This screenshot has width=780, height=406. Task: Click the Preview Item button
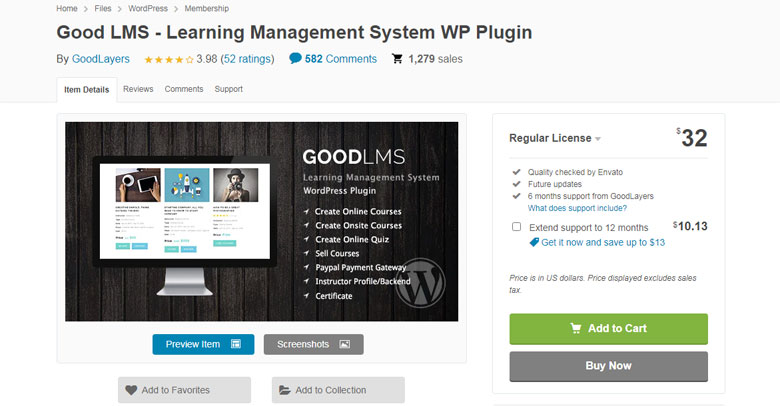pyautogui.click(x=203, y=344)
